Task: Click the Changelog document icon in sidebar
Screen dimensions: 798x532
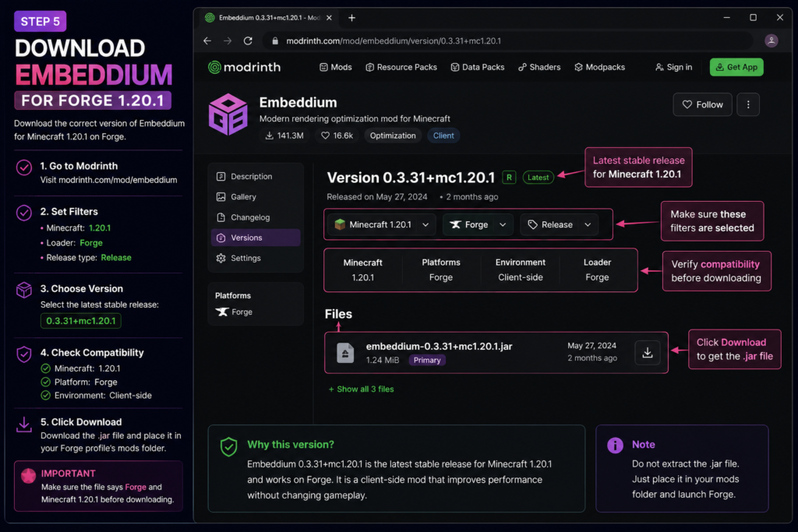Action: [x=221, y=217]
